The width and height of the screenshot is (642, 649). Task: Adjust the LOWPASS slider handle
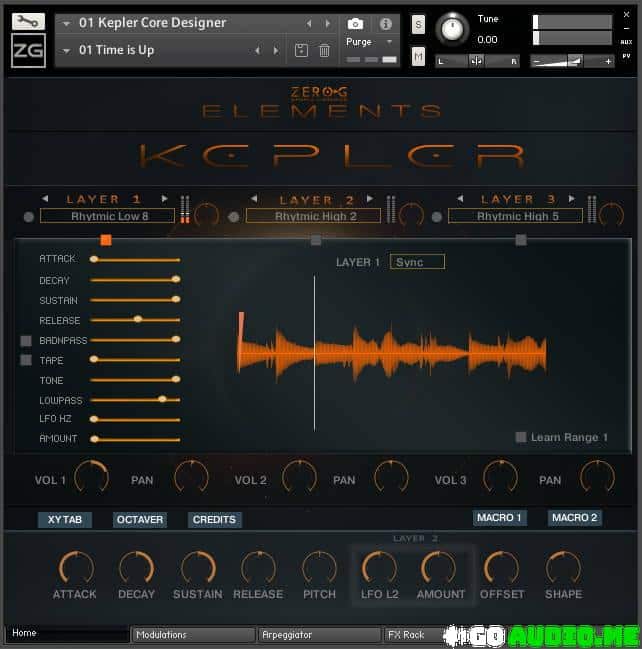[x=162, y=399]
